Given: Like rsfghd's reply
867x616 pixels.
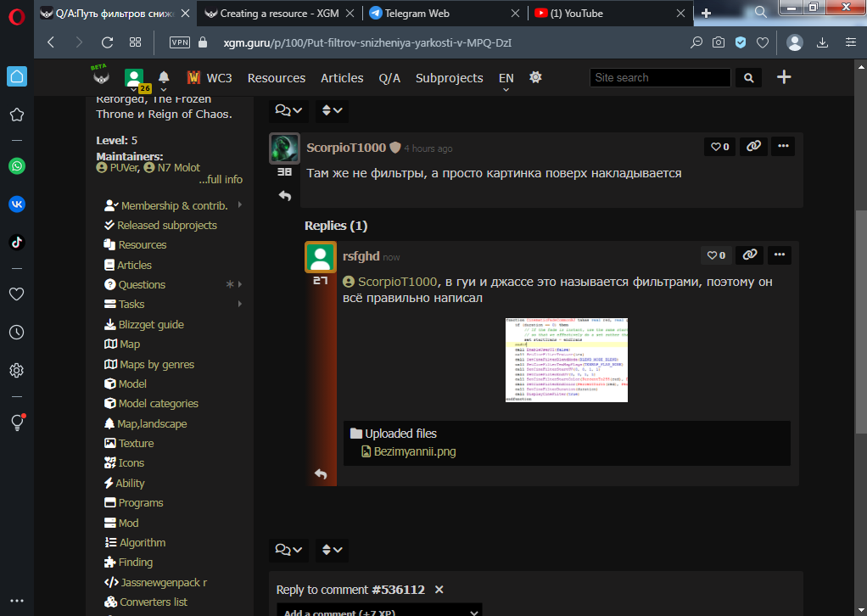Looking at the screenshot, I should click(716, 255).
